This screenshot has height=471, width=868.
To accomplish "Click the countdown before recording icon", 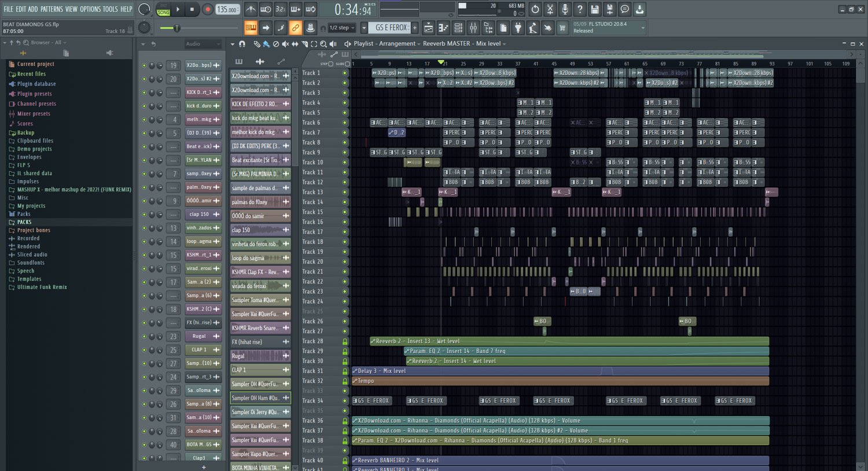I will [280, 9].
